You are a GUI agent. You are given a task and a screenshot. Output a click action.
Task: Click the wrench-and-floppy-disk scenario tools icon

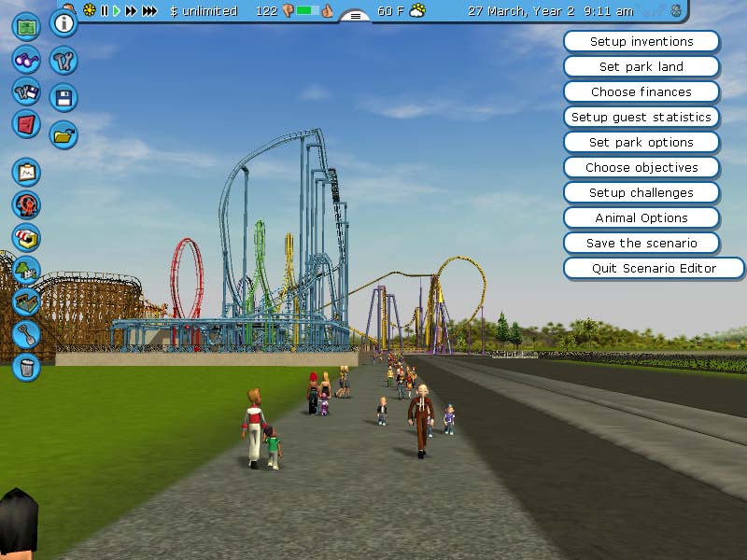[x=26, y=91]
